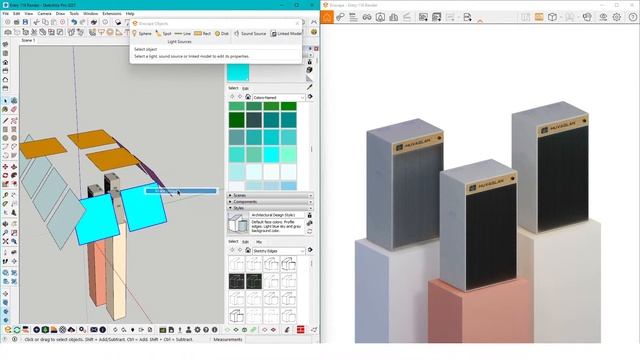Select the Paint Bucket tool in left toolbar

point(5,109)
